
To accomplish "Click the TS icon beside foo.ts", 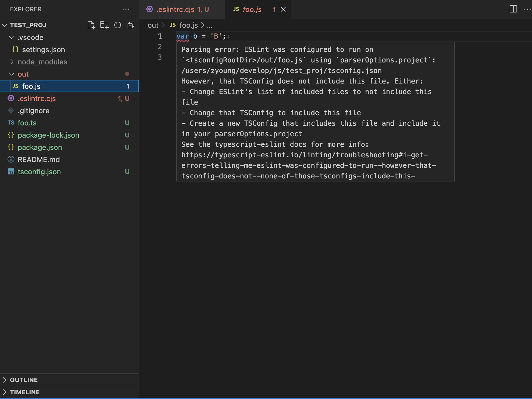I will 11,123.
